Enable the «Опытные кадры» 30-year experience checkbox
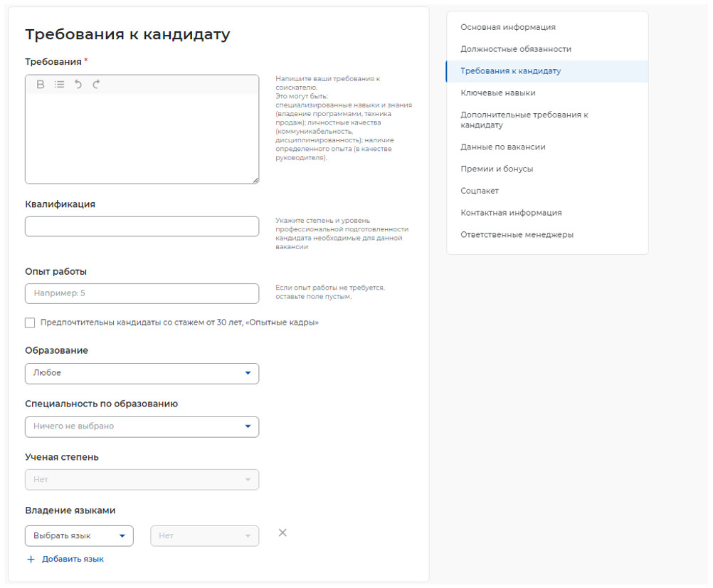This screenshot has height=588, width=713. pyautogui.click(x=30, y=322)
